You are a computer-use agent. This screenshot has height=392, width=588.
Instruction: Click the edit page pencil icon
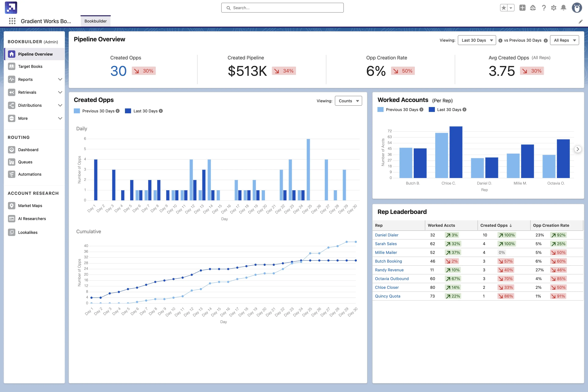[x=580, y=21]
